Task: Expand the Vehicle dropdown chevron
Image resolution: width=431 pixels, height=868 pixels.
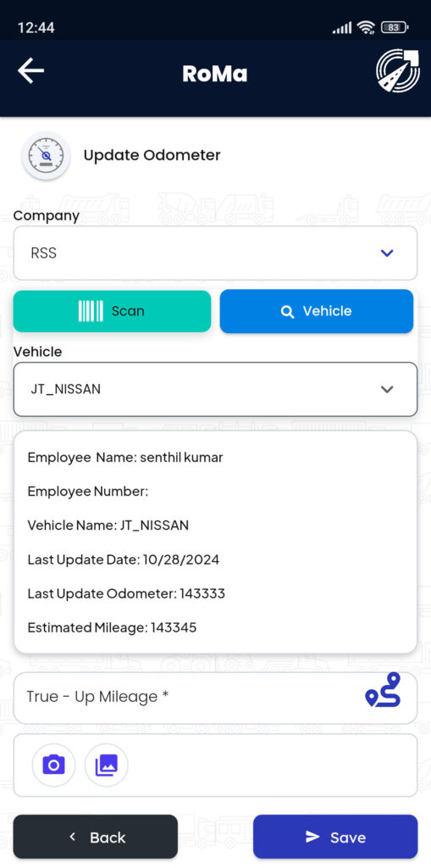Action: pos(387,389)
